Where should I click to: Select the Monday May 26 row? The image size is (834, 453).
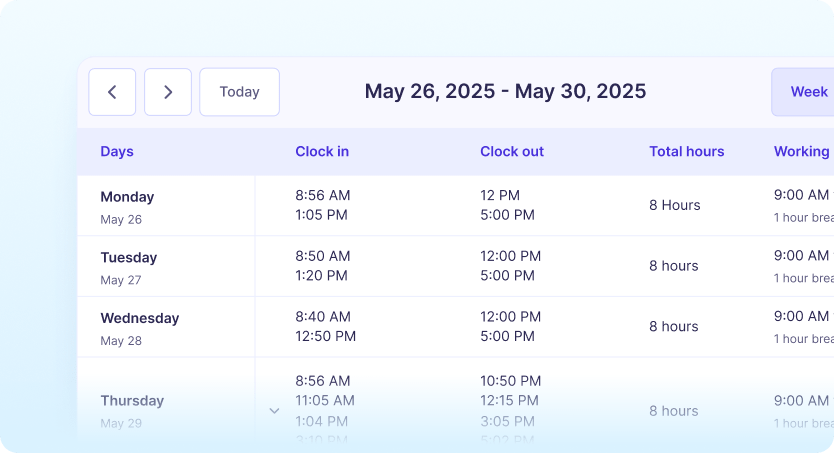tap(127, 206)
